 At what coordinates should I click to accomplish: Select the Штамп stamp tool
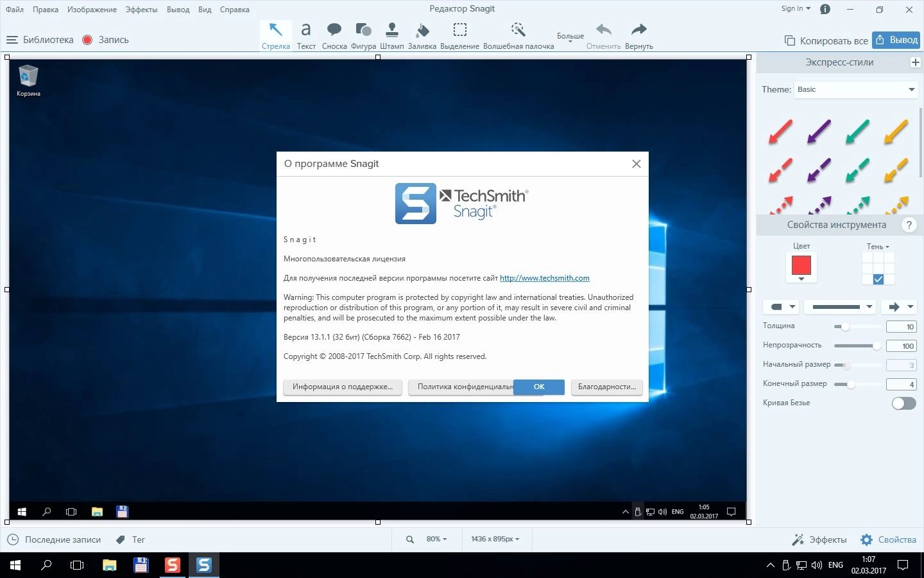click(392, 35)
